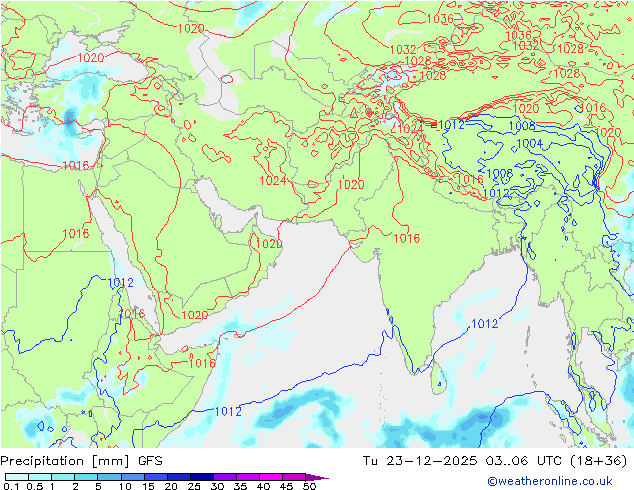Pick the 10–15 mm legend swatch

(132, 477)
